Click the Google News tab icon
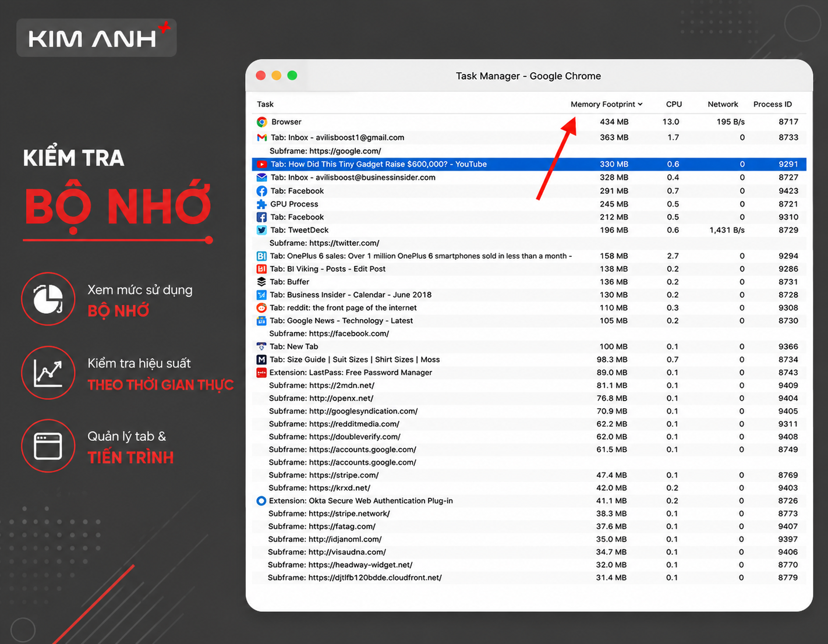 point(261,321)
